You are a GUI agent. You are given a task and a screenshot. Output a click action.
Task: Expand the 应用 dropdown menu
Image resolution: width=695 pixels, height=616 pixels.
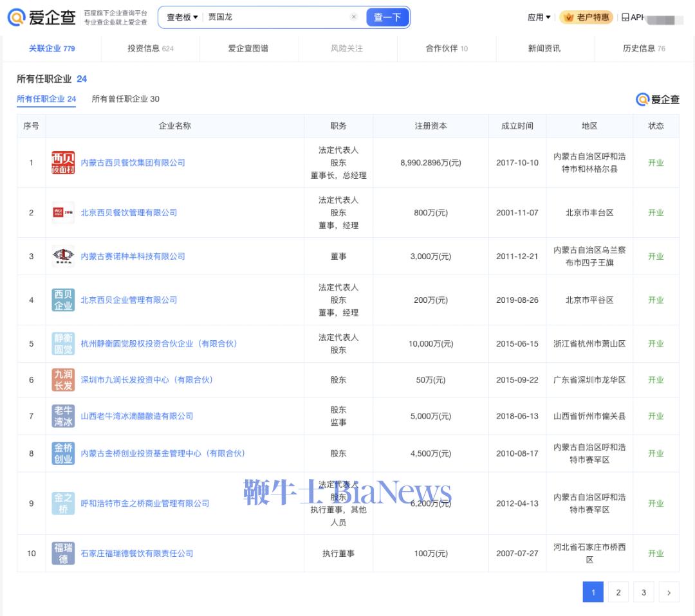tap(539, 17)
